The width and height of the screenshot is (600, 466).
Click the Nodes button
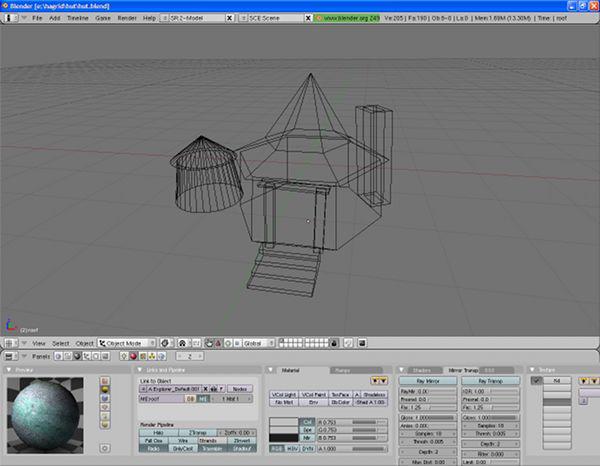(x=240, y=389)
